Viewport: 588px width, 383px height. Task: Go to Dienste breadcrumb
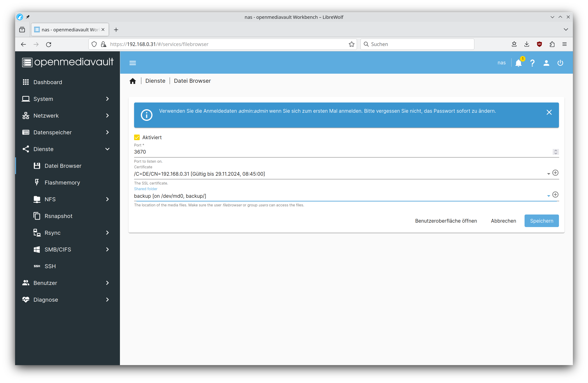coord(155,81)
